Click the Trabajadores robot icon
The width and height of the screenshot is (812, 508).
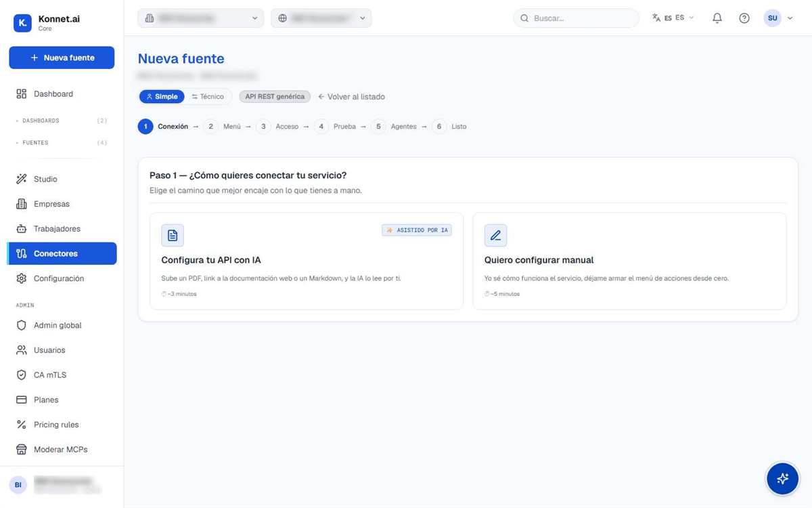22,229
